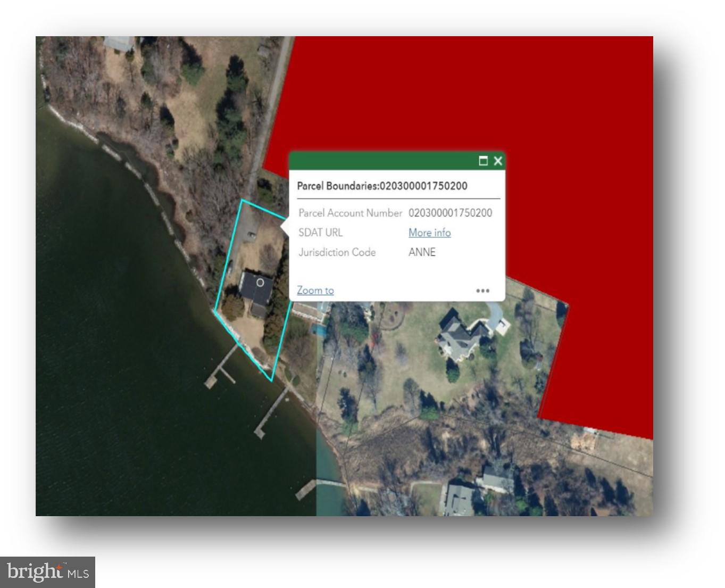Viewport: 725px width, 588px height.
Task: Click the circle marker on the house roof
Action: click(x=260, y=283)
